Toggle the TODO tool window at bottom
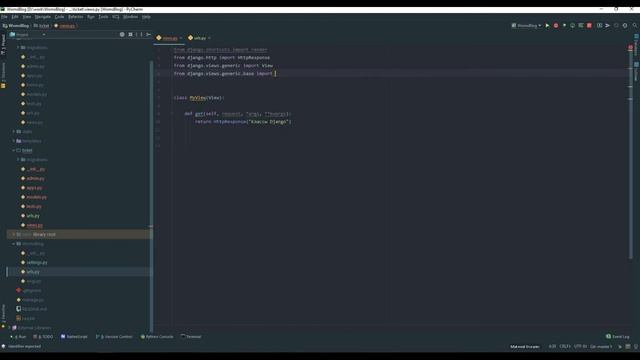This screenshot has height=360, width=640. click(x=43, y=337)
